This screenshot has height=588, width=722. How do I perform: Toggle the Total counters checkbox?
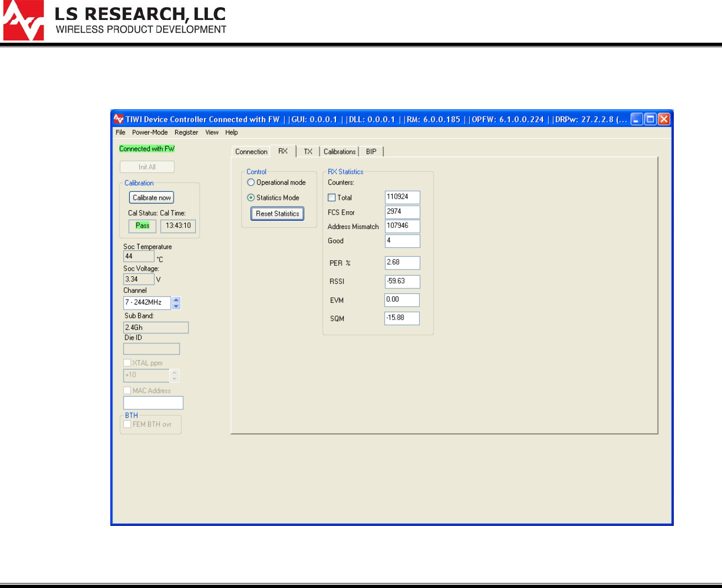pyautogui.click(x=332, y=197)
